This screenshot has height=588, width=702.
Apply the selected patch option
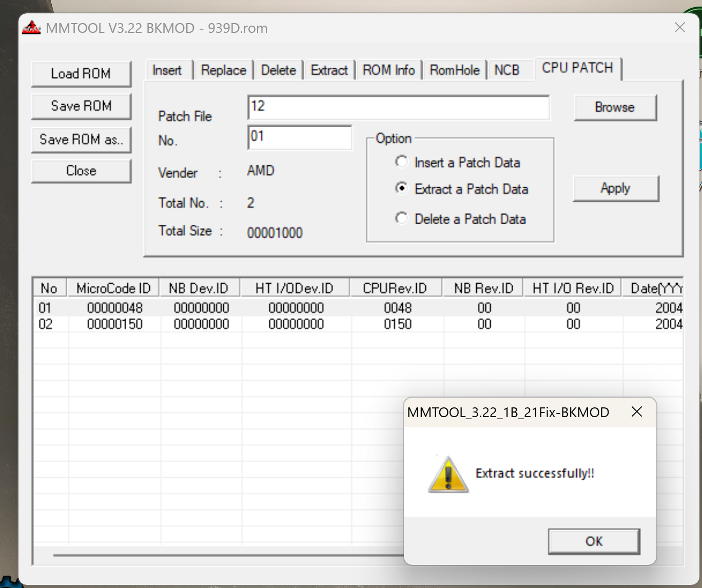point(616,188)
